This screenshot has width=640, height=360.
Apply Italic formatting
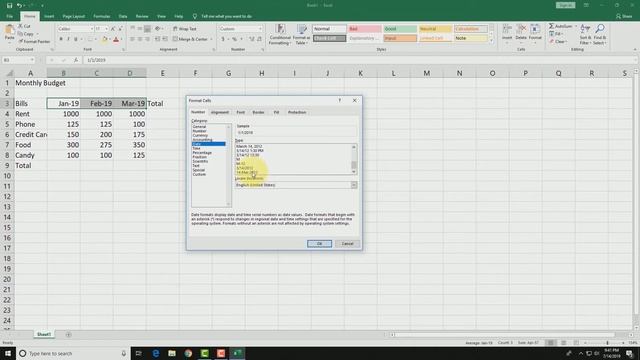pos(68,39)
